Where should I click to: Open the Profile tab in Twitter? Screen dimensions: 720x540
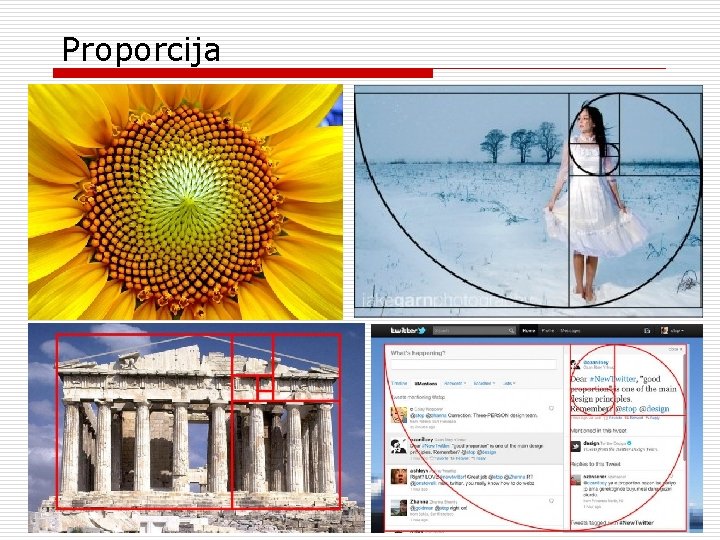547,331
